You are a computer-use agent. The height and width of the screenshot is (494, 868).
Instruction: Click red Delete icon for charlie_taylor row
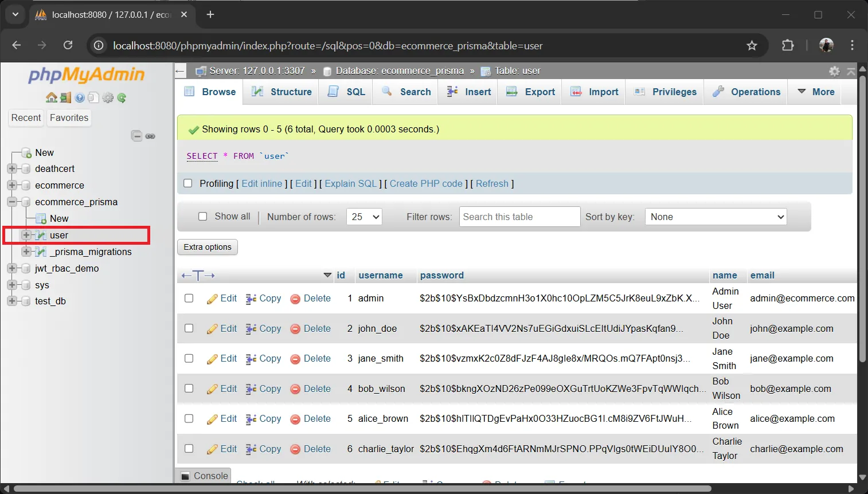pyautogui.click(x=295, y=449)
